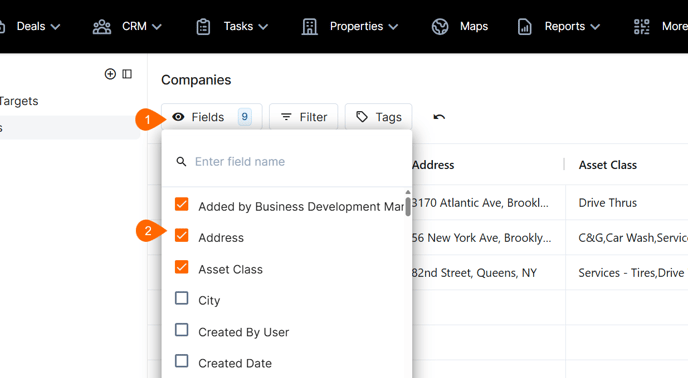This screenshot has width=688, height=378.
Task: Uncheck the Address field checkbox
Action: (x=182, y=236)
